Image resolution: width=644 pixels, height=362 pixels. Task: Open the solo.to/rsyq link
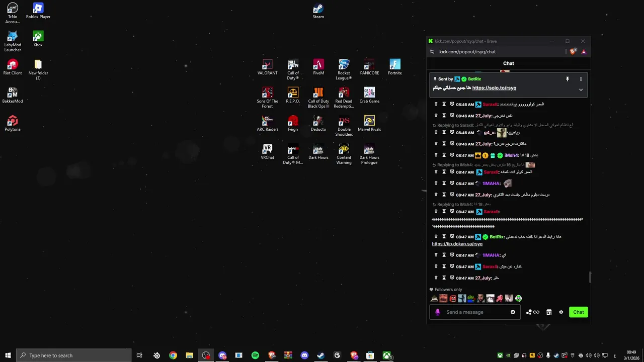point(494,88)
